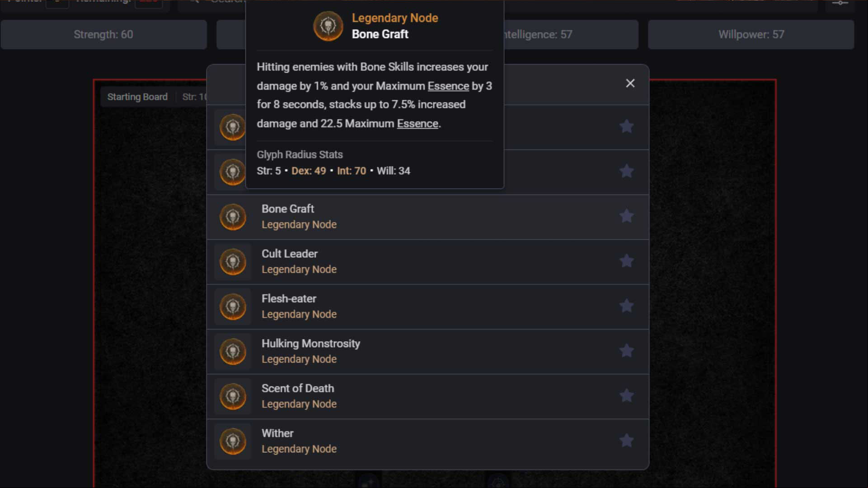Toggle the star for Cult Leader
Viewport: 868px width, 488px height.
[x=626, y=261]
